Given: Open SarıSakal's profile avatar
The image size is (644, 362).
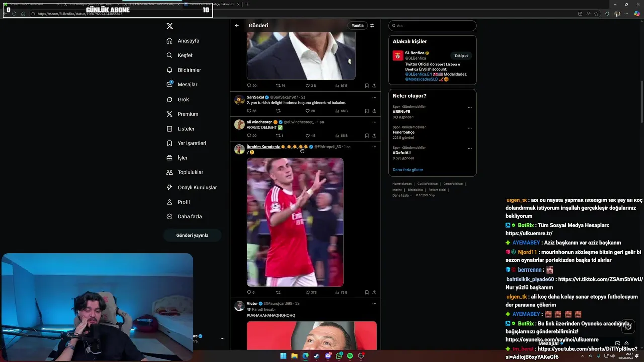Looking at the screenshot, I should (239, 99).
